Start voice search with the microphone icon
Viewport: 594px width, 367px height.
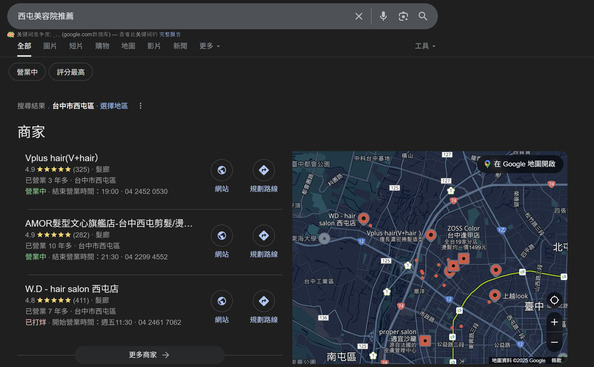coord(383,16)
